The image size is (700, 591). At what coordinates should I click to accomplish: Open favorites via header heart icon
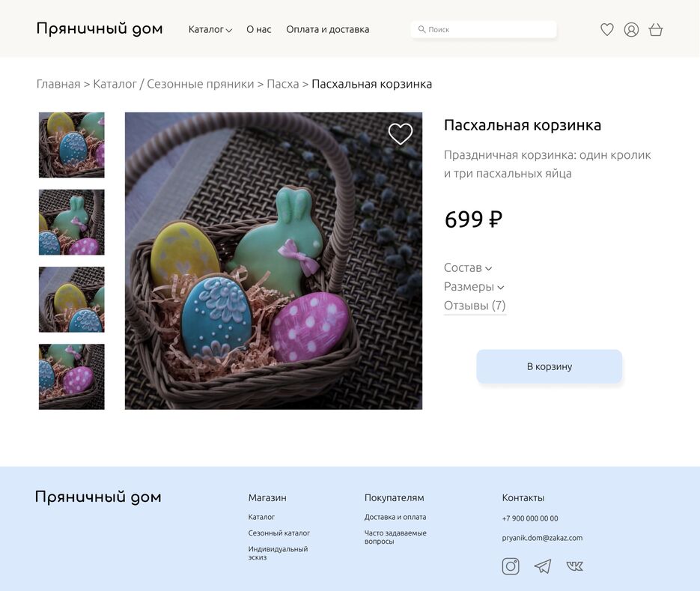[x=606, y=29]
